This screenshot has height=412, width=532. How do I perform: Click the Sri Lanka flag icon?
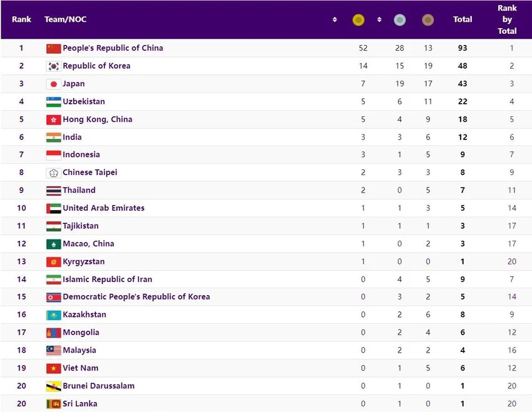54,404
